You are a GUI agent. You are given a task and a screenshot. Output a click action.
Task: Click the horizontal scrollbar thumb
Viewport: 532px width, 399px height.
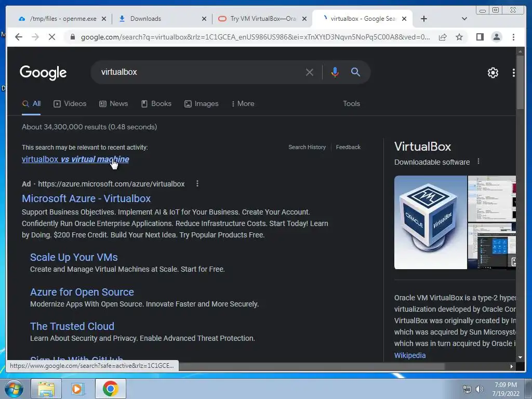click(311, 366)
